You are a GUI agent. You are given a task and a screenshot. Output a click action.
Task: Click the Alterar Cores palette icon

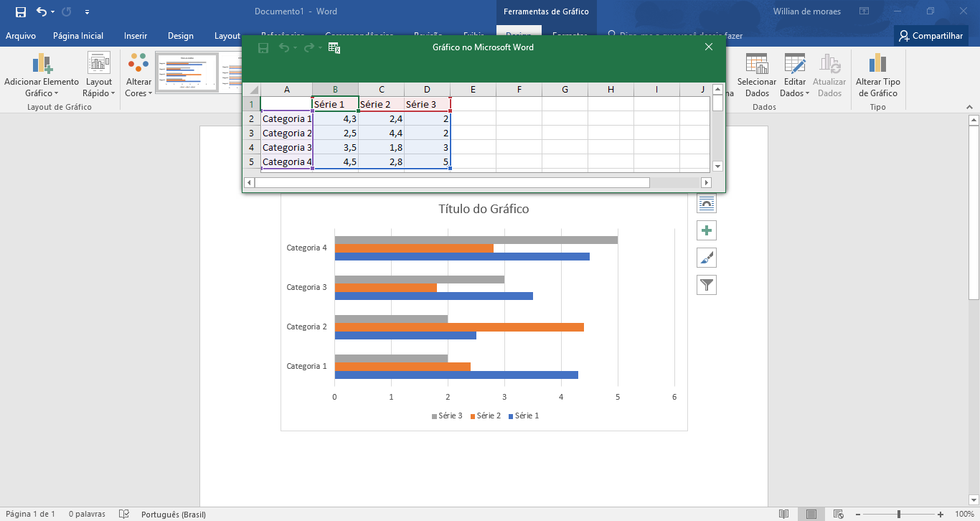138,63
